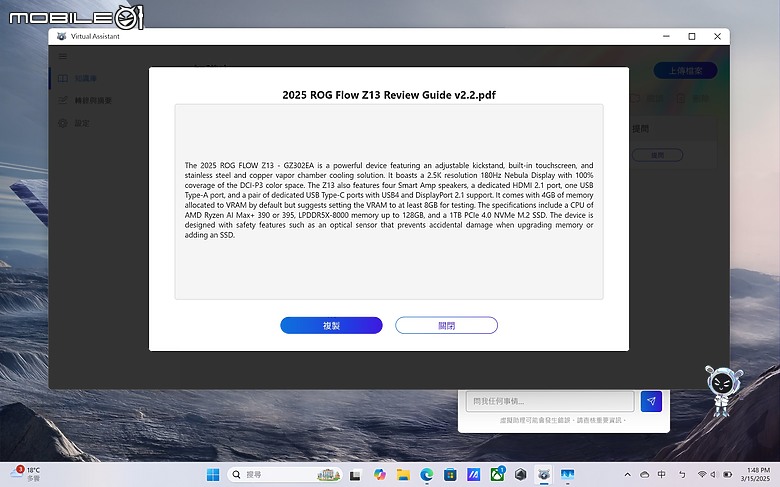Open Microsoft Store from the taskbar
This screenshot has height=487, width=780.
pos(450,475)
